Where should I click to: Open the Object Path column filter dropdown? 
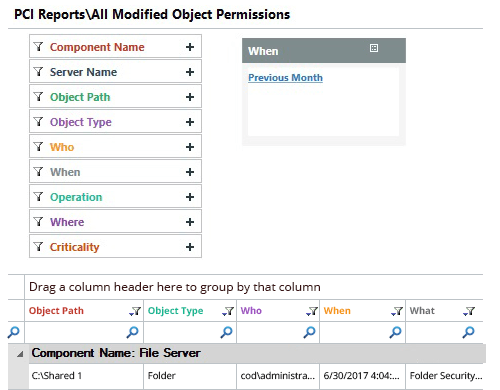click(x=135, y=311)
